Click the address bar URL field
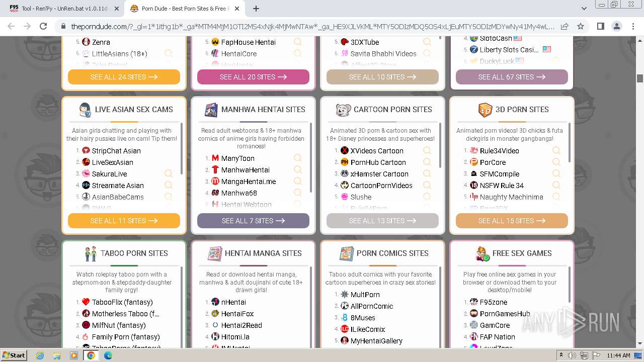The height and width of the screenshot is (362, 644). coord(312,26)
